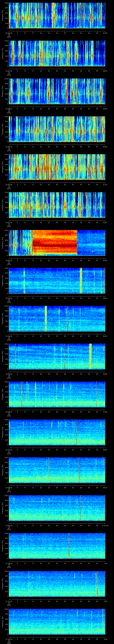Image resolution: width=114 pixels, height=644 pixels.
Task: Select the '20:48:00' start time label
Action: 9,109
